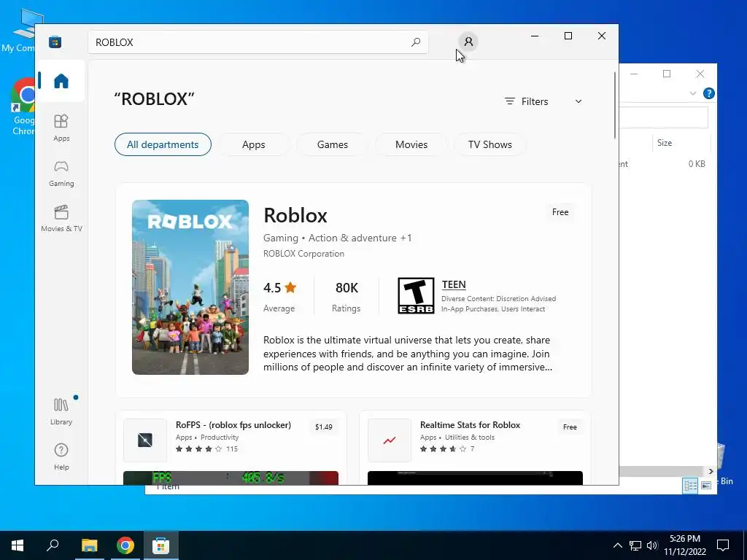Click the Help icon in Explorer window

(708, 93)
